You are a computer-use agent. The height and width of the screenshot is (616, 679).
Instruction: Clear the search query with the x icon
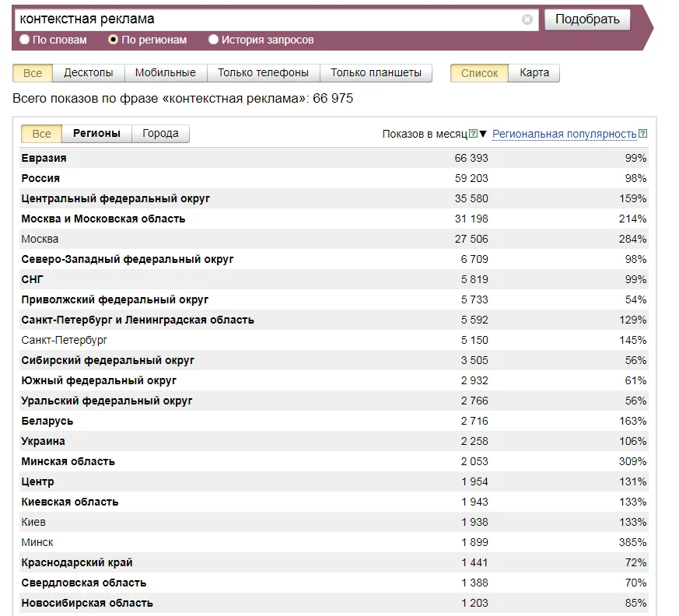(528, 21)
